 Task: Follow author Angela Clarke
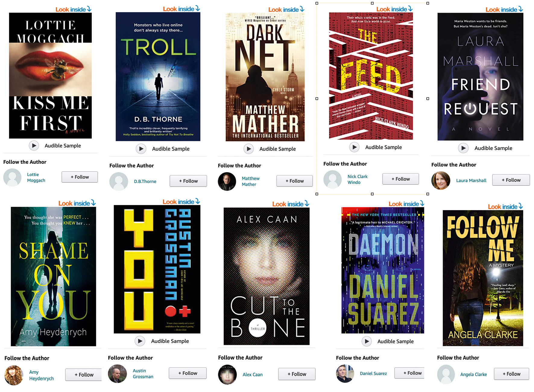(x=511, y=374)
